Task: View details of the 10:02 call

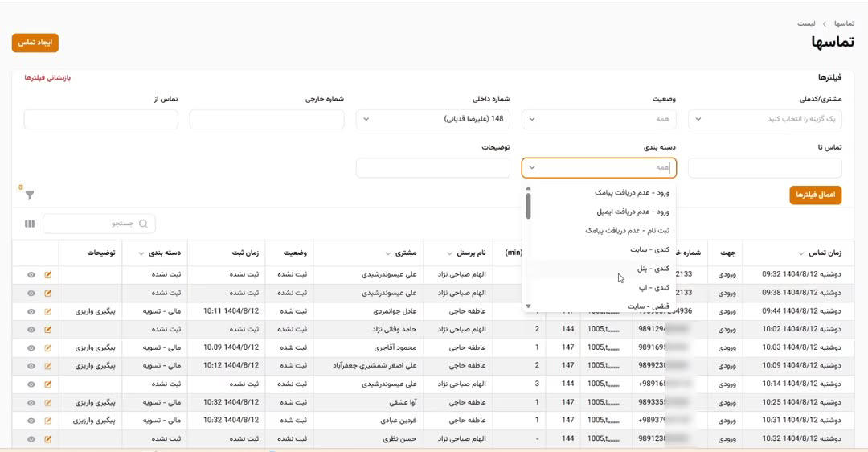Action: point(31,330)
